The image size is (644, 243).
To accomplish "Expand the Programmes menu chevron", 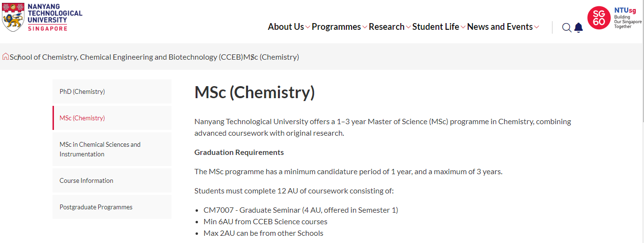I will point(365,27).
